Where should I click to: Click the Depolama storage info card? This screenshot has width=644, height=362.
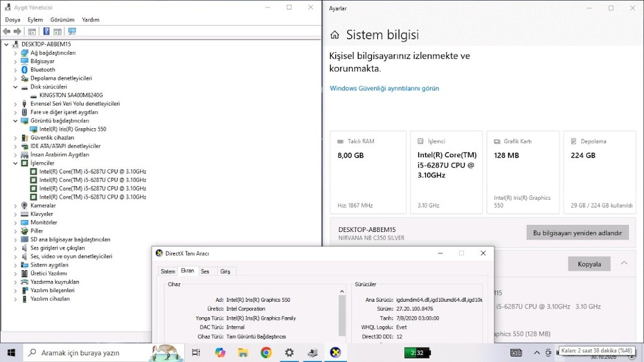click(x=599, y=172)
